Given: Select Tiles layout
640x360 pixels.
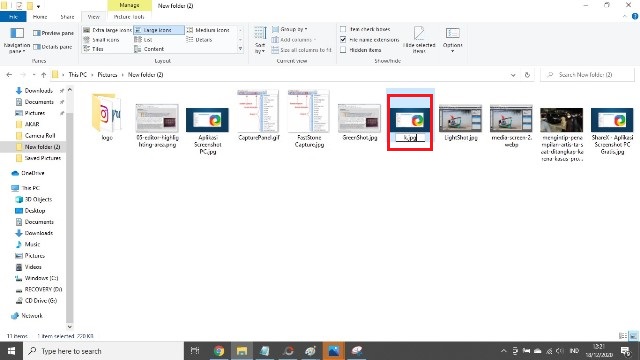Looking at the screenshot, I should [93, 49].
